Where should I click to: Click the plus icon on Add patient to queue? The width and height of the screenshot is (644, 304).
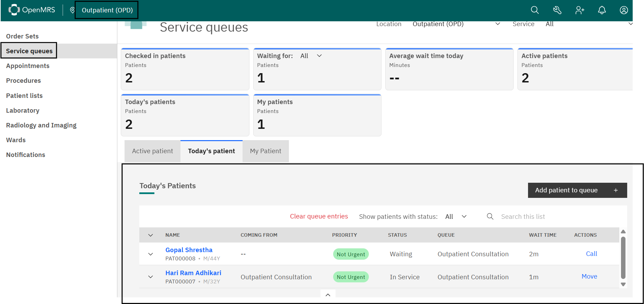click(x=616, y=190)
